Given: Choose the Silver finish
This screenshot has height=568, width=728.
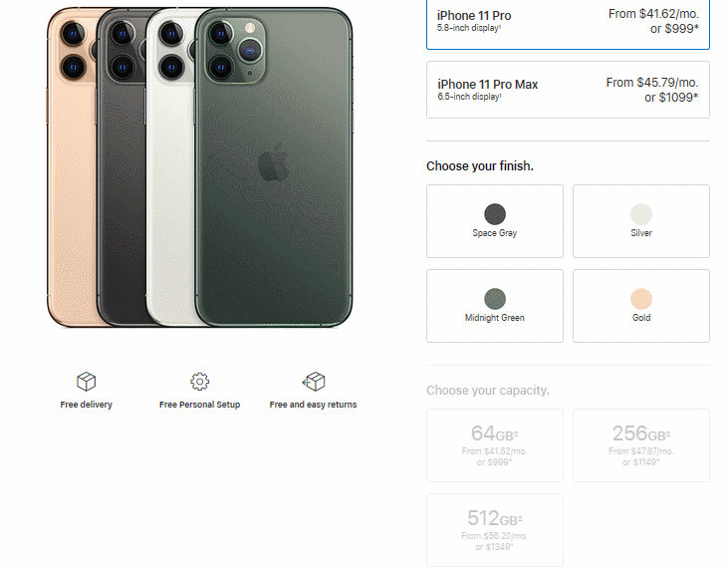Looking at the screenshot, I should [641, 221].
